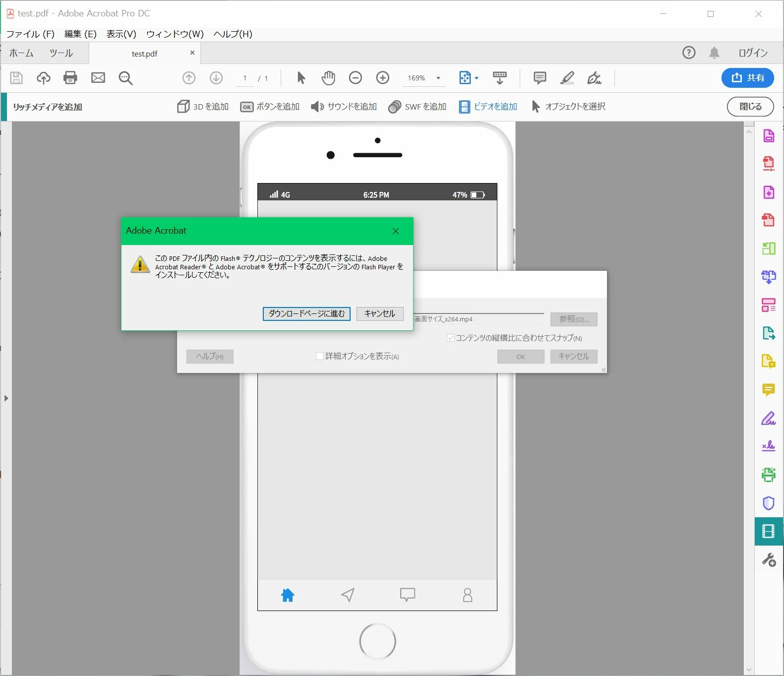Screen dimensions: 784x676
Task: Click the page number input field
Action: click(245, 78)
